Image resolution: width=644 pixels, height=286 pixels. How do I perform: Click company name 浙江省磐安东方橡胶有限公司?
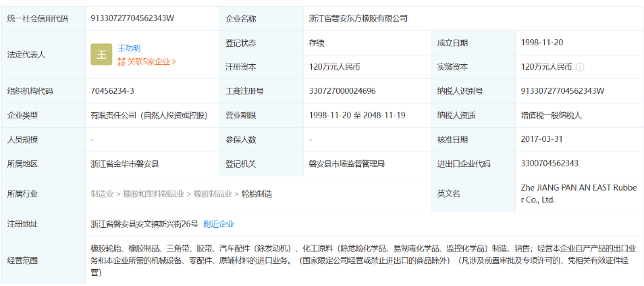click(358, 18)
